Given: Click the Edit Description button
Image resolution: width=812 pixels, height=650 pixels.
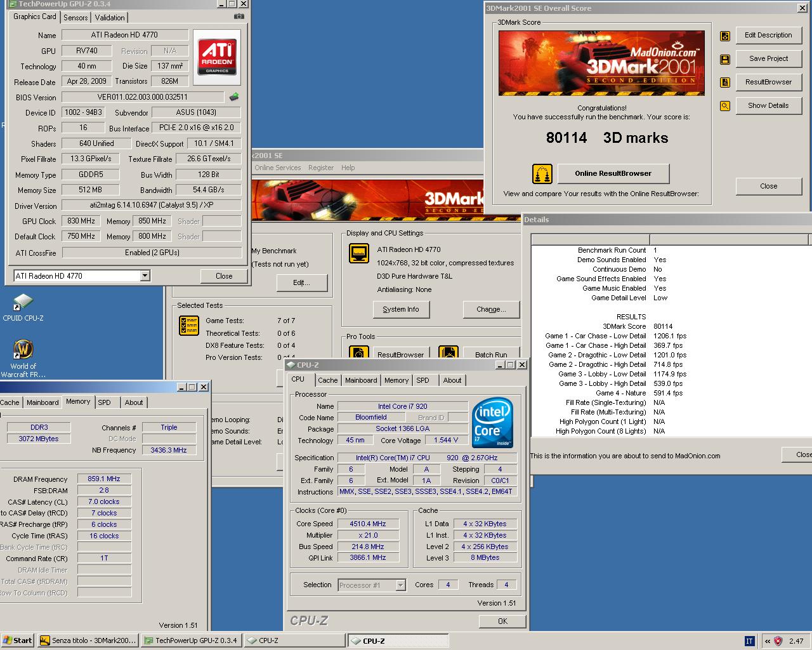Looking at the screenshot, I should (x=768, y=35).
